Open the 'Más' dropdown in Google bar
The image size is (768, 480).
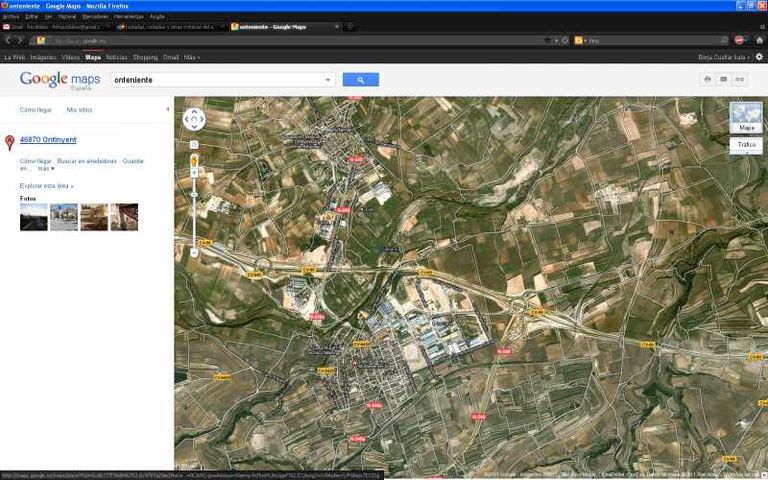[191, 57]
